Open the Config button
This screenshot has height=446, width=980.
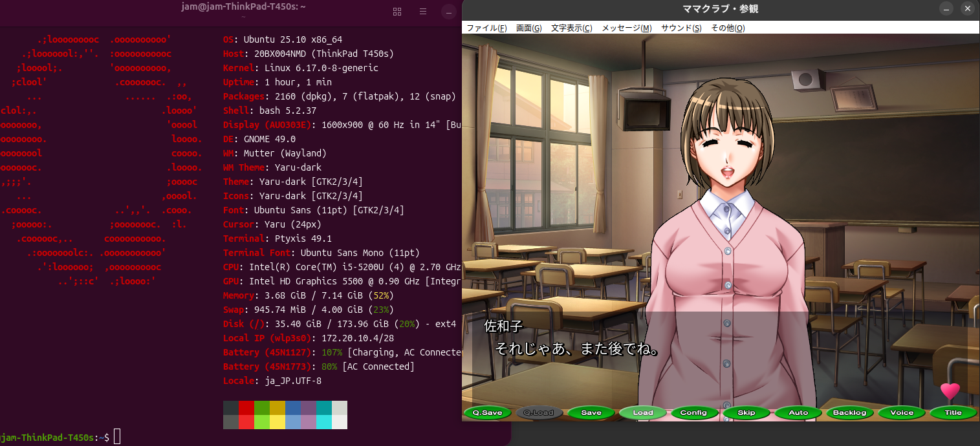tap(694, 412)
